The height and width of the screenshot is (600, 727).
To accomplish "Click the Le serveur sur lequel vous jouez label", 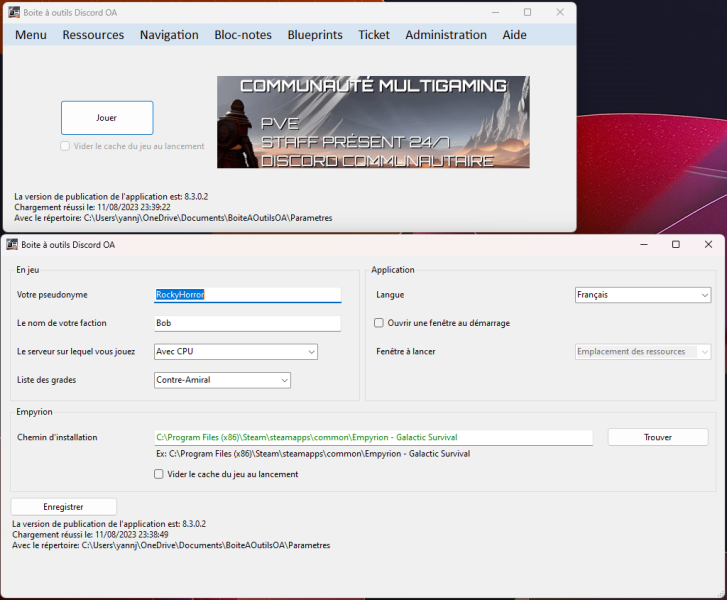I will click(76, 351).
